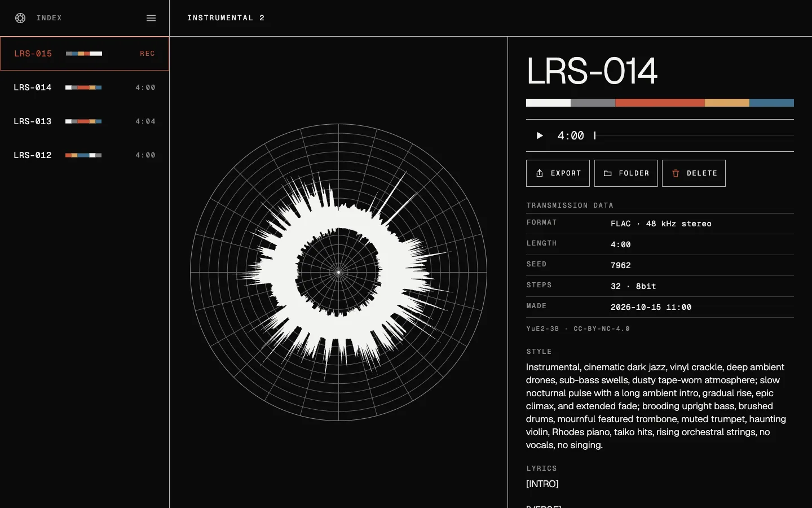Click the made date 2026-10-15 11:00
This screenshot has height=508, width=812.
tap(651, 307)
